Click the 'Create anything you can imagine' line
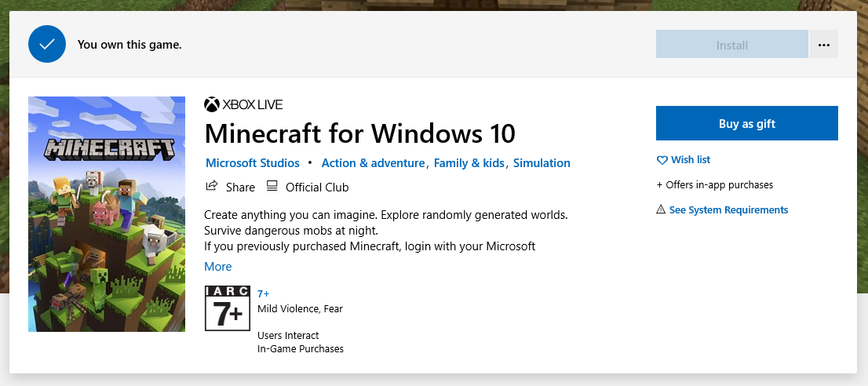This screenshot has width=868, height=386. (x=386, y=214)
